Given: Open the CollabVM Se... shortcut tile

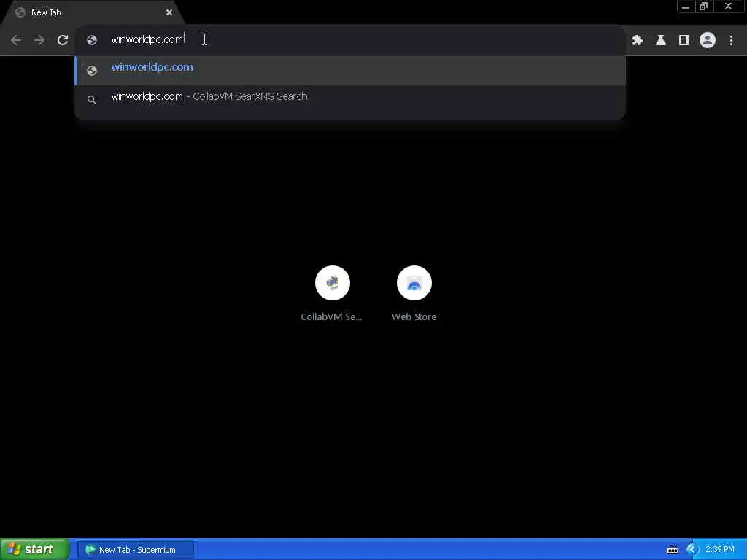Looking at the screenshot, I should click(332, 284).
